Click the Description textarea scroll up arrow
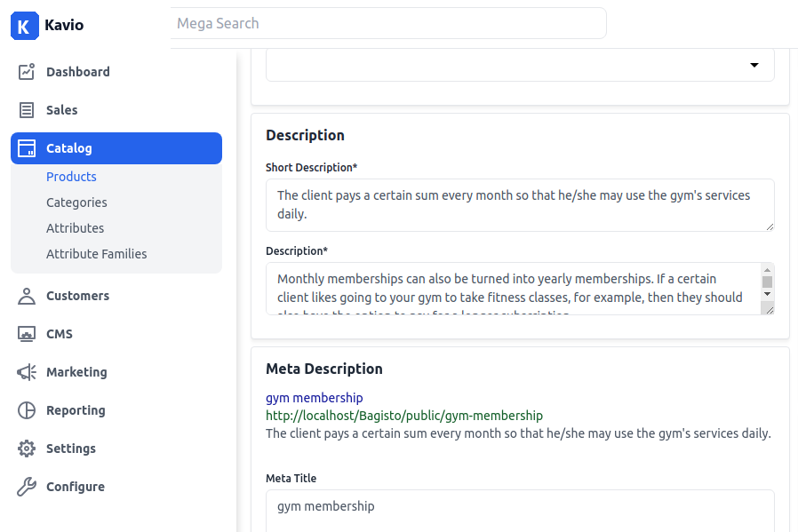 [x=768, y=270]
